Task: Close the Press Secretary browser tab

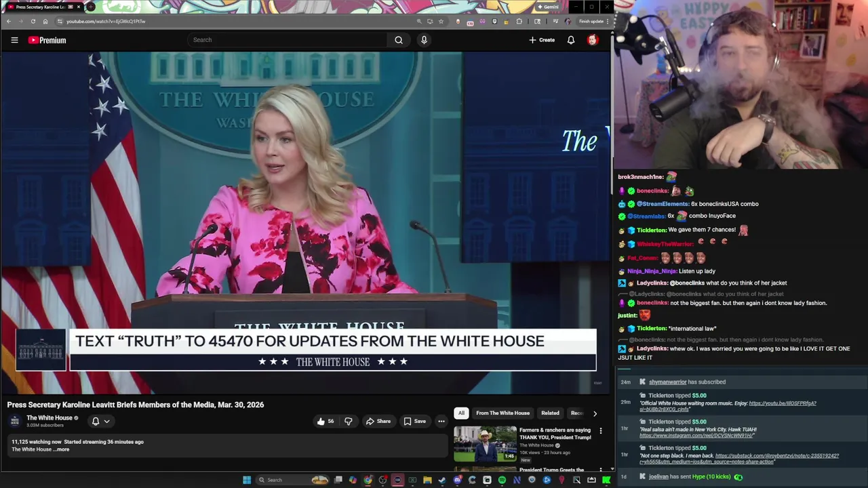Action: [x=79, y=7]
